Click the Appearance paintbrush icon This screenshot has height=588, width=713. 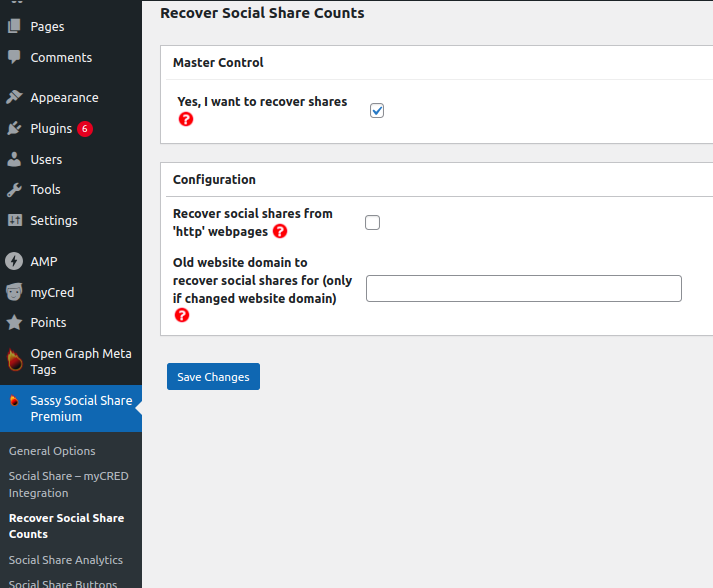[14, 97]
